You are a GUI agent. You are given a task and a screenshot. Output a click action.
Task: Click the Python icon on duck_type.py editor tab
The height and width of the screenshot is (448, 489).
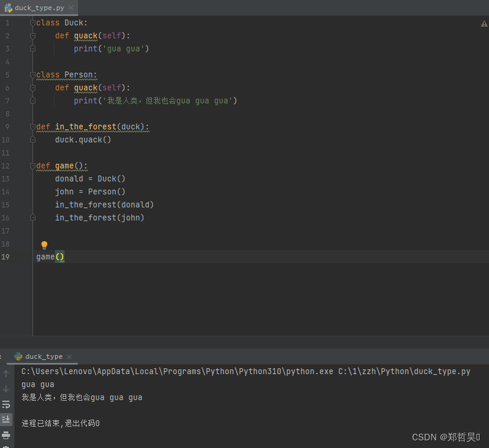[x=7, y=8]
